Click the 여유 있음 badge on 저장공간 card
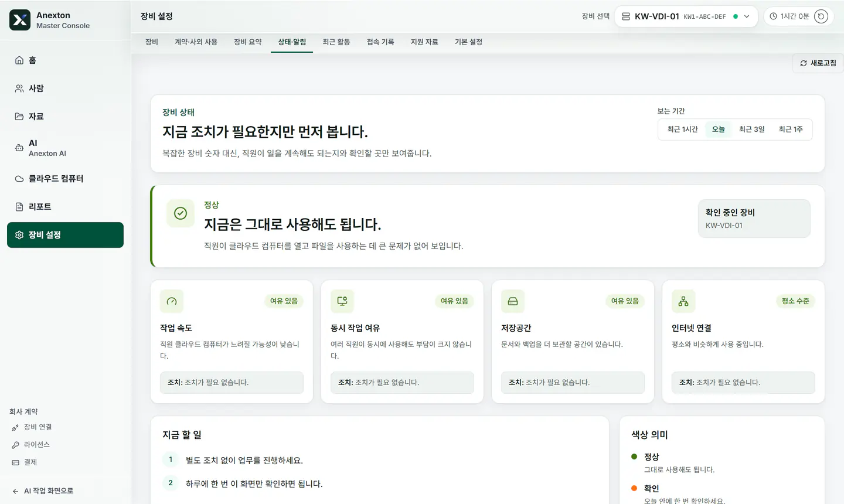Viewport: 844px width, 504px height. click(625, 301)
